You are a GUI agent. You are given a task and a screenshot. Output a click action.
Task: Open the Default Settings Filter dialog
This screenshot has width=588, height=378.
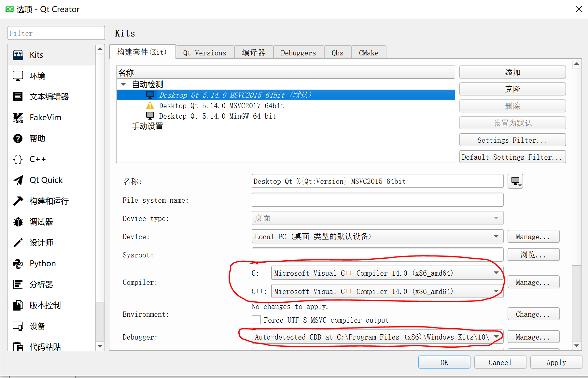pos(512,157)
